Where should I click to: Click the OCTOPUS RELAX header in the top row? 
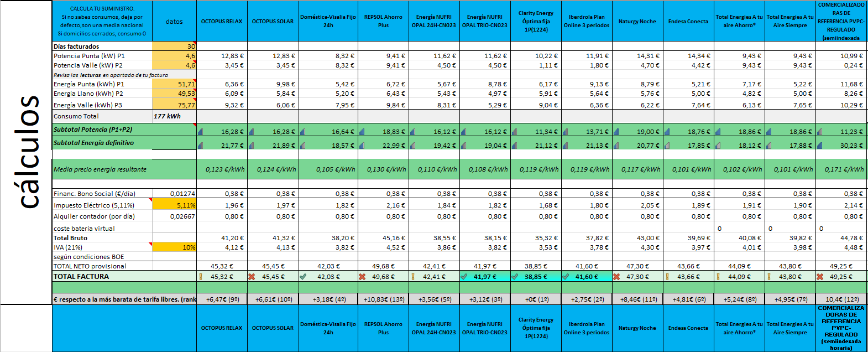222,22
